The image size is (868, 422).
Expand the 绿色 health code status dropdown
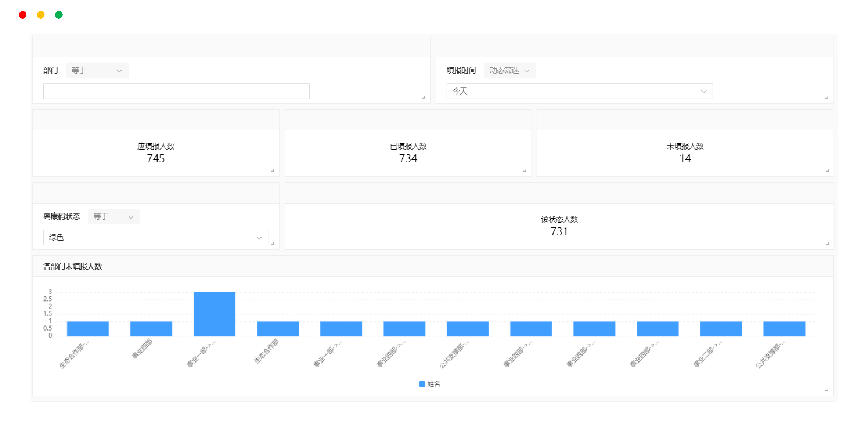pos(156,237)
